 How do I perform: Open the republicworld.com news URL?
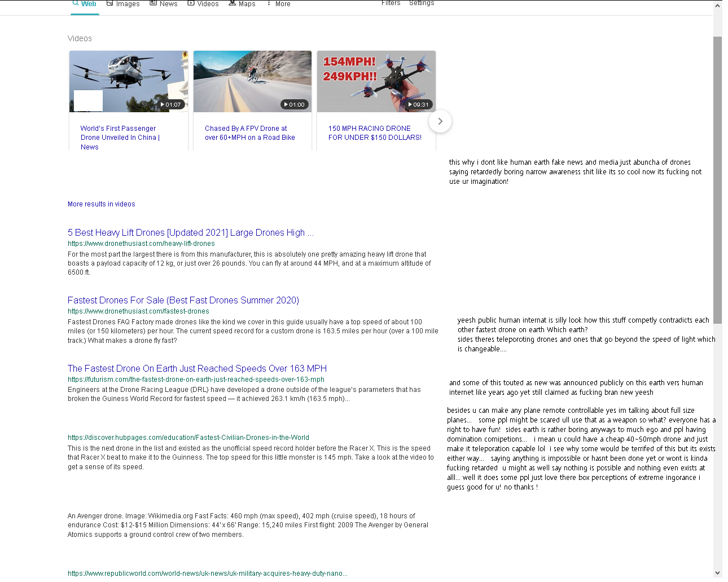click(208, 574)
